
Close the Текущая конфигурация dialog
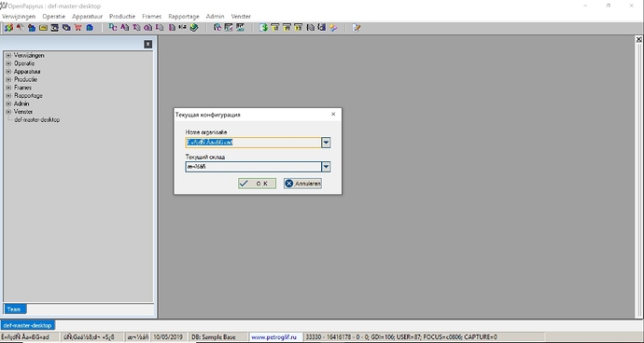(x=333, y=115)
